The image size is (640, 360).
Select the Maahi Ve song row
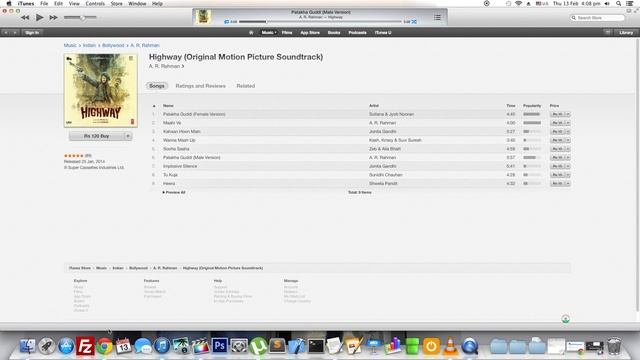360,123
